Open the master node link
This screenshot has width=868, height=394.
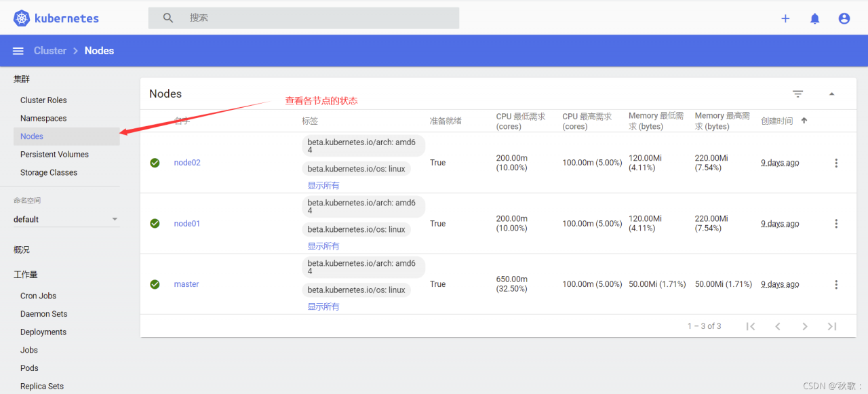point(186,284)
